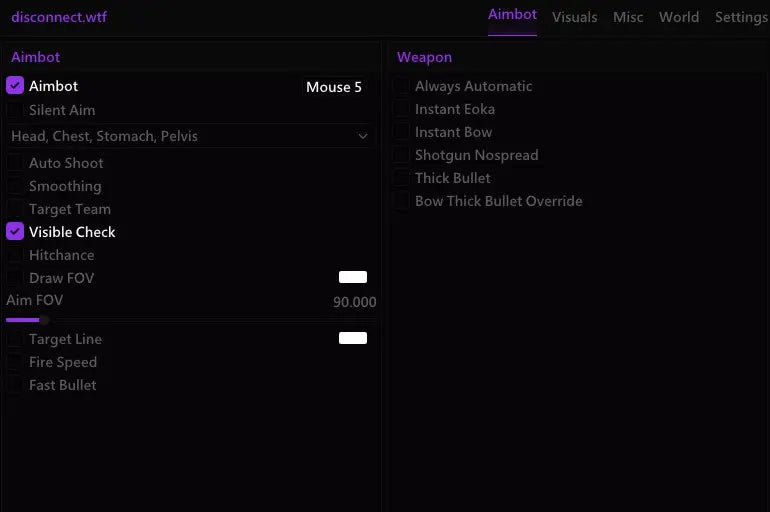Open the Draw FOV color swatch
Image resolution: width=770 pixels, height=512 pixels.
pyautogui.click(x=353, y=277)
